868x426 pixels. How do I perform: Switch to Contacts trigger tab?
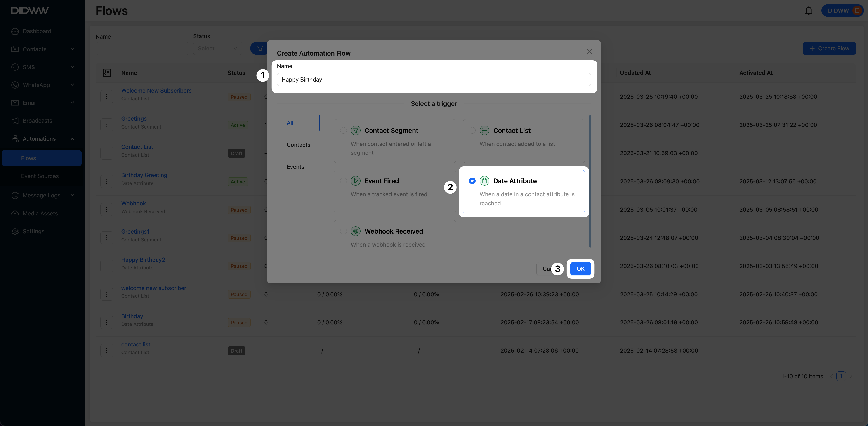pyautogui.click(x=298, y=145)
